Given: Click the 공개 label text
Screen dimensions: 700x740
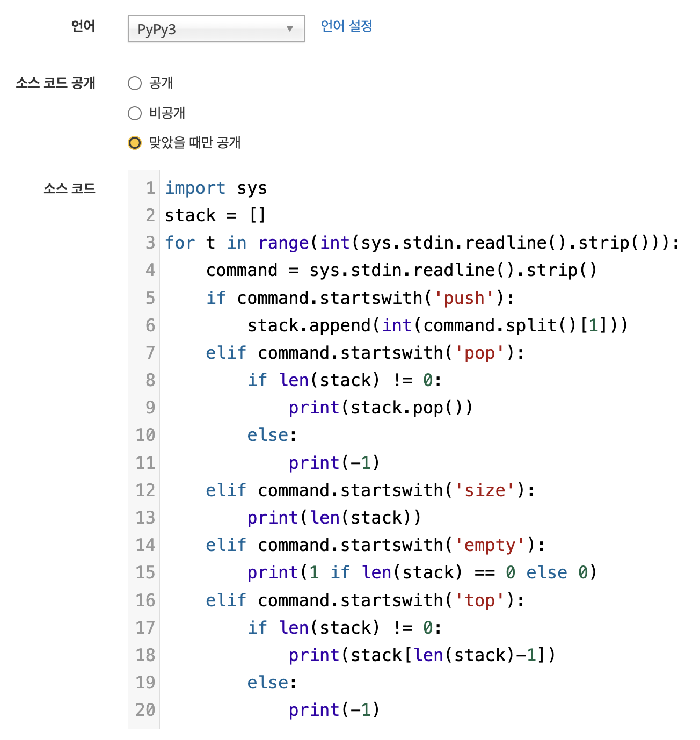Looking at the screenshot, I should 161,83.
